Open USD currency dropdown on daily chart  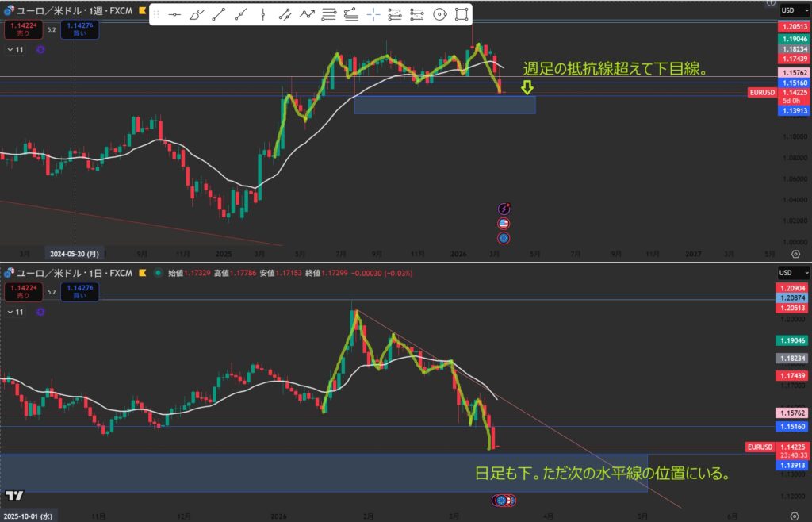tap(790, 273)
